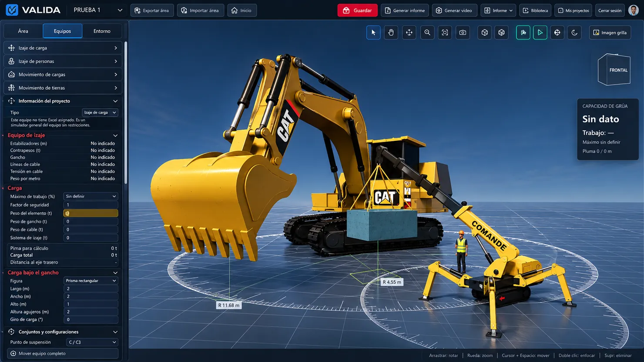Toggle the green-outlined animation icon left of play
This screenshot has width=644, height=362.
click(523, 33)
